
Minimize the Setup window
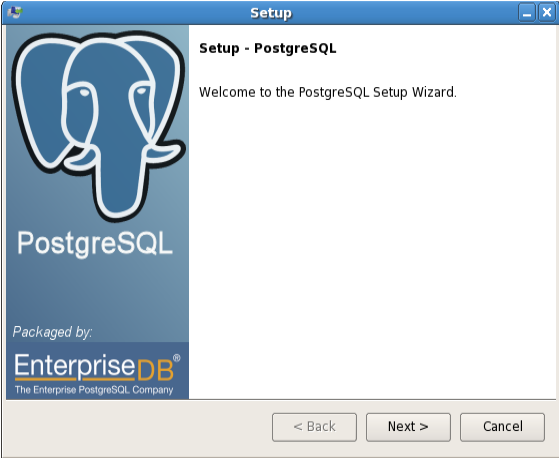527,13
